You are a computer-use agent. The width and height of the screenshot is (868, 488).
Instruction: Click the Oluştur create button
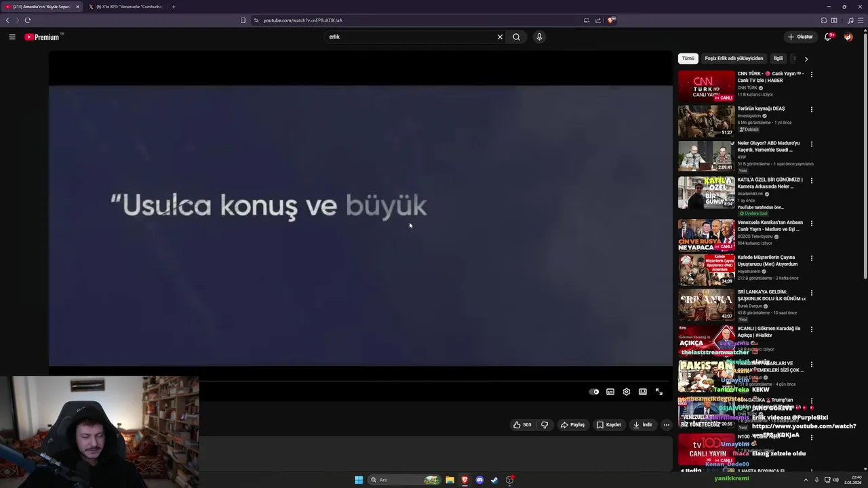click(x=800, y=37)
